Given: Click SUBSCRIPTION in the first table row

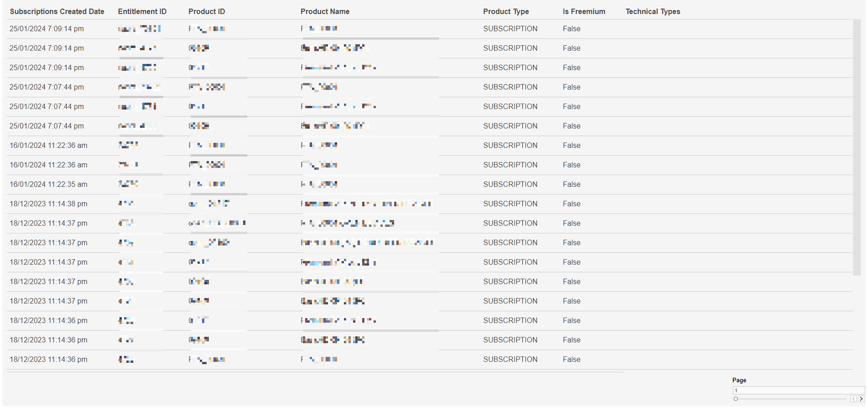Looking at the screenshot, I should click(x=510, y=29).
